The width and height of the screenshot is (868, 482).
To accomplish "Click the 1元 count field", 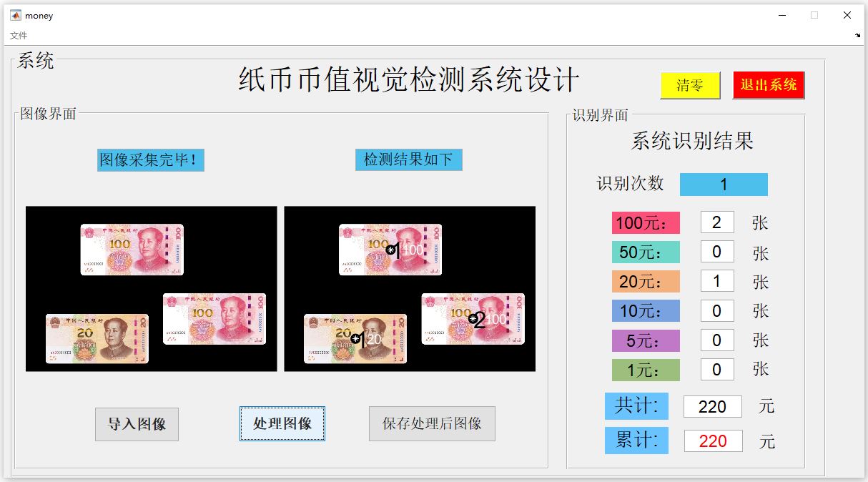I will [717, 369].
